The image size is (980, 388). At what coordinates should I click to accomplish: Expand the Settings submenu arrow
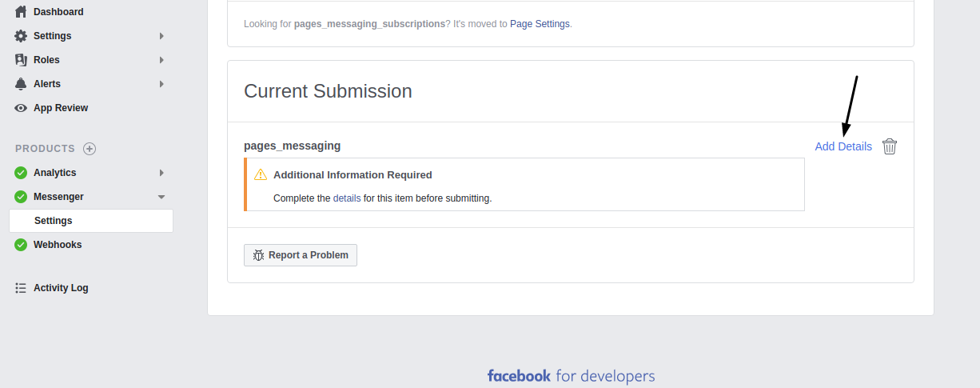coord(161,36)
